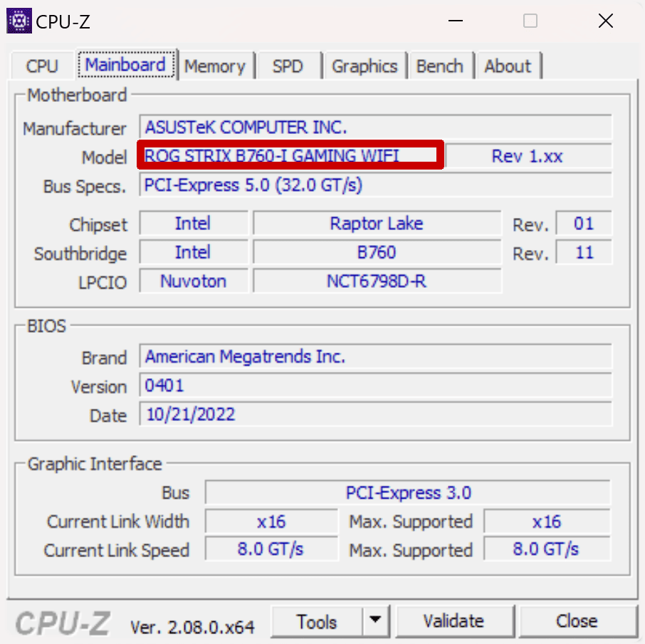645x644 pixels.
Task: Click the chipset revision value 01
Action: pyautogui.click(x=584, y=224)
